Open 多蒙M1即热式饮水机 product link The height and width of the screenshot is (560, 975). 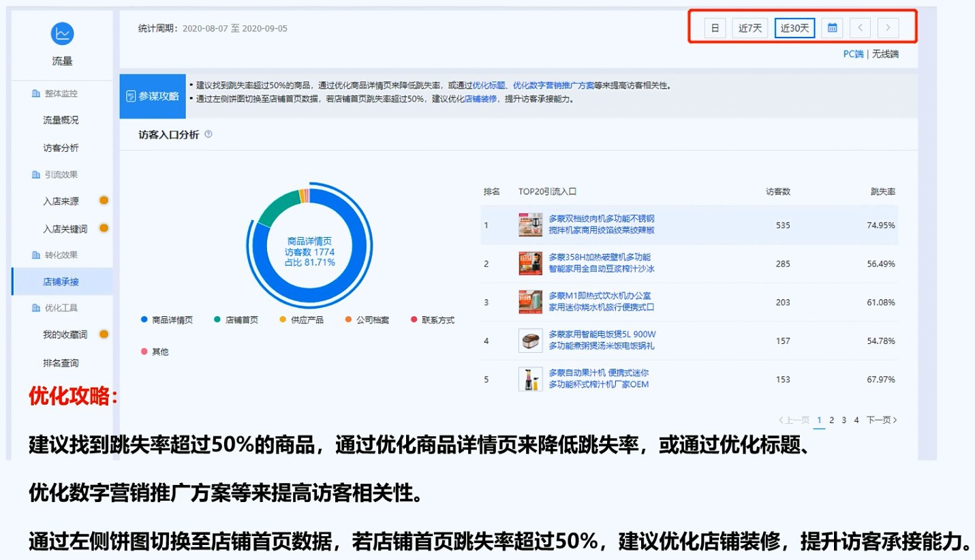coord(601,302)
